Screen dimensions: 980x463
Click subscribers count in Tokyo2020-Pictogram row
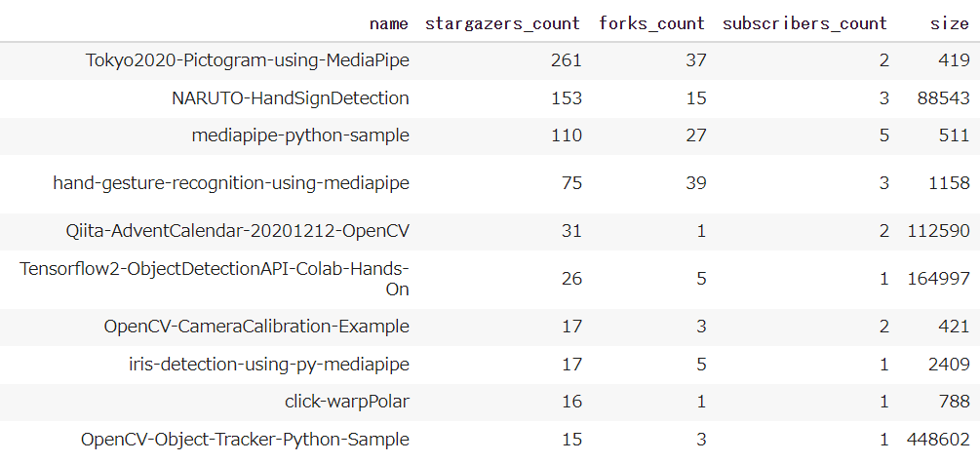tap(883, 60)
